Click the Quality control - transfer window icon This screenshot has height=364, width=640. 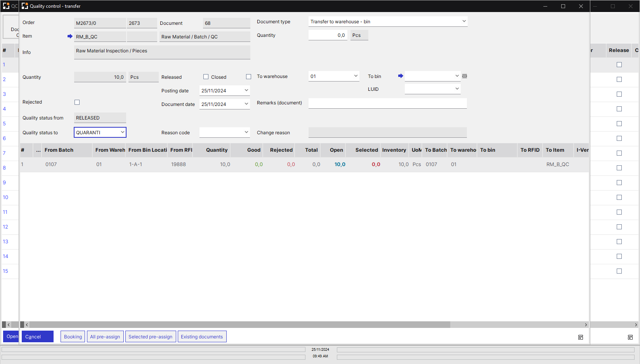coord(24,6)
